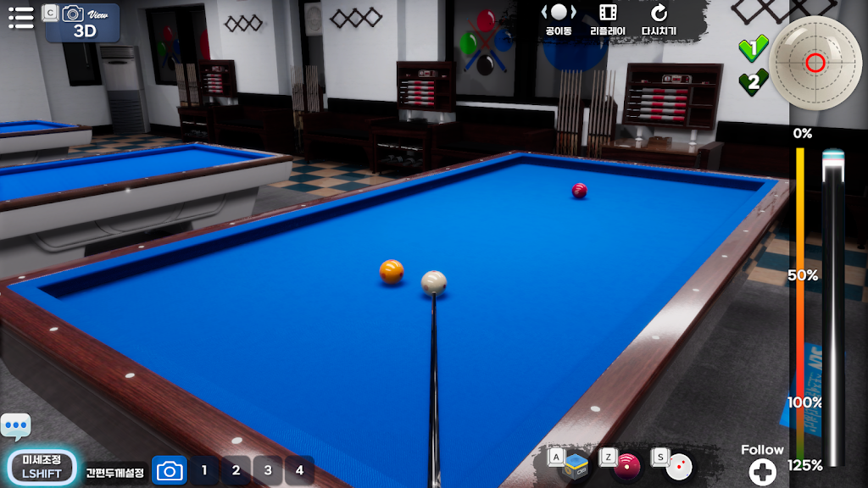This screenshot has width=868, height=488.
Task: Select camera preset 3
Action: coord(268,471)
